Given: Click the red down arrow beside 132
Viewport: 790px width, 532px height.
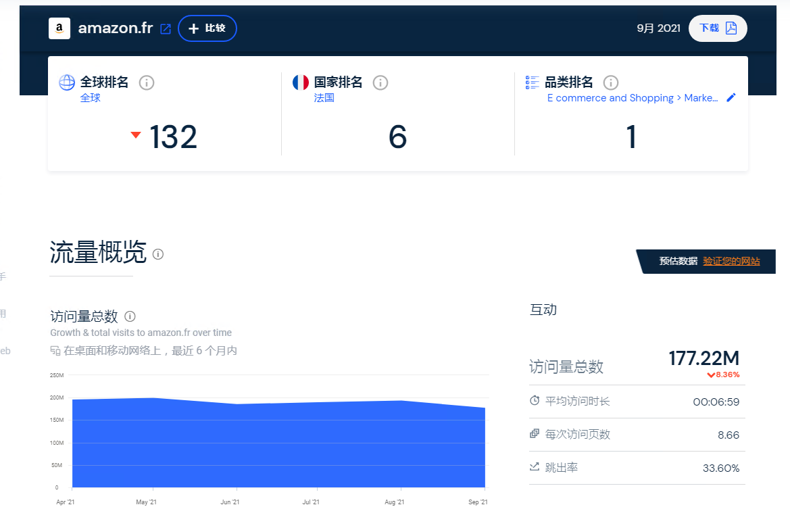Looking at the screenshot, I should point(136,135).
